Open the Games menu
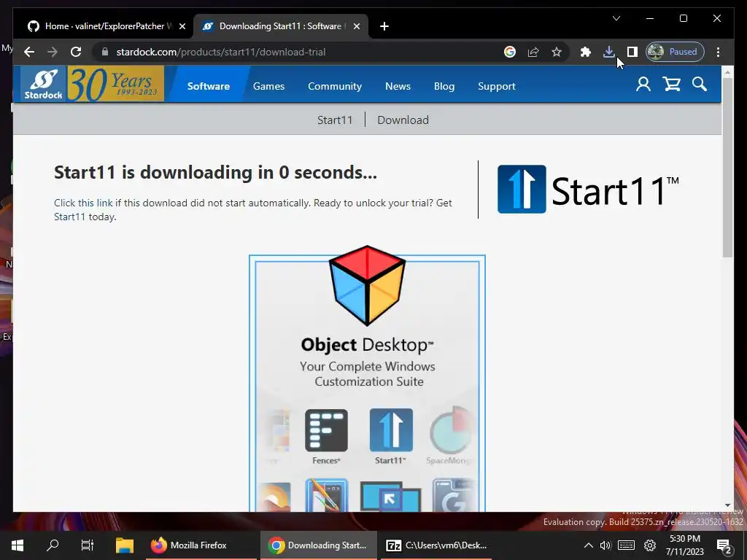The width and height of the screenshot is (747, 560). click(268, 86)
